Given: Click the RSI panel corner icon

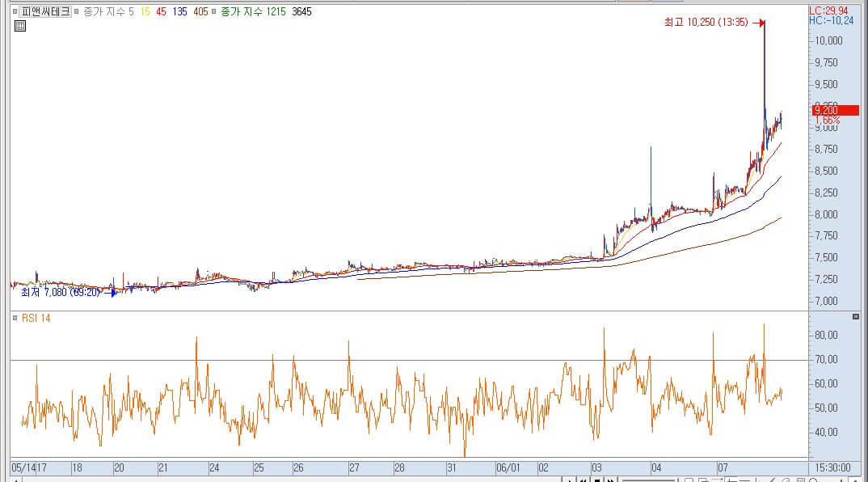Looking at the screenshot, I should [856, 317].
